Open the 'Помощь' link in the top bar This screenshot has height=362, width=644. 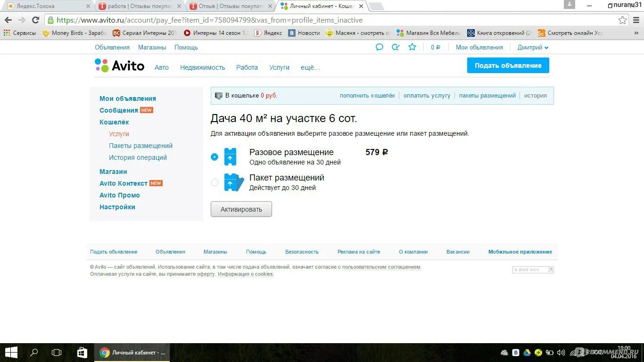coord(186,47)
